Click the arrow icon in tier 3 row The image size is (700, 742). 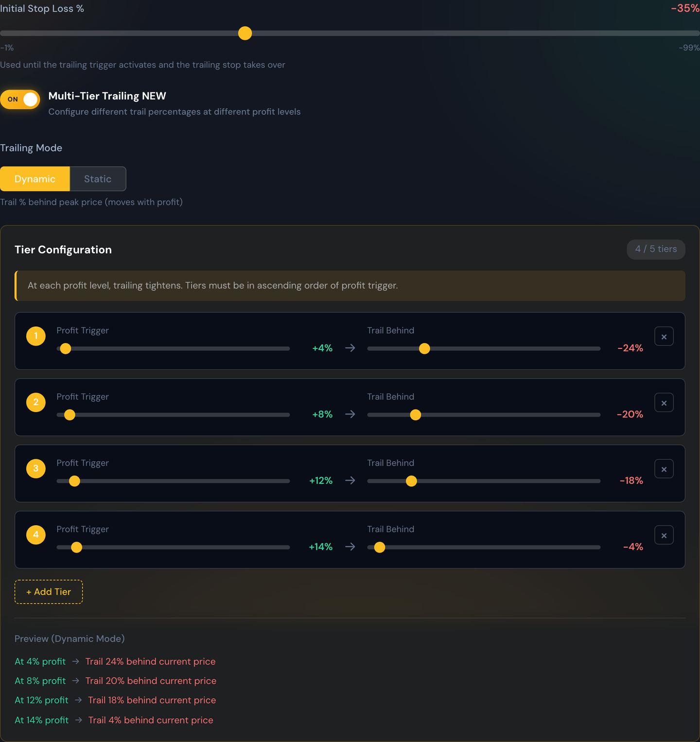point(350,481)
